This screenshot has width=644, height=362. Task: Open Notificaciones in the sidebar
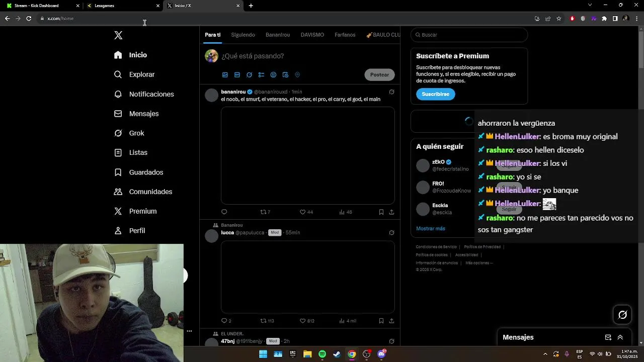pos(144,94)
